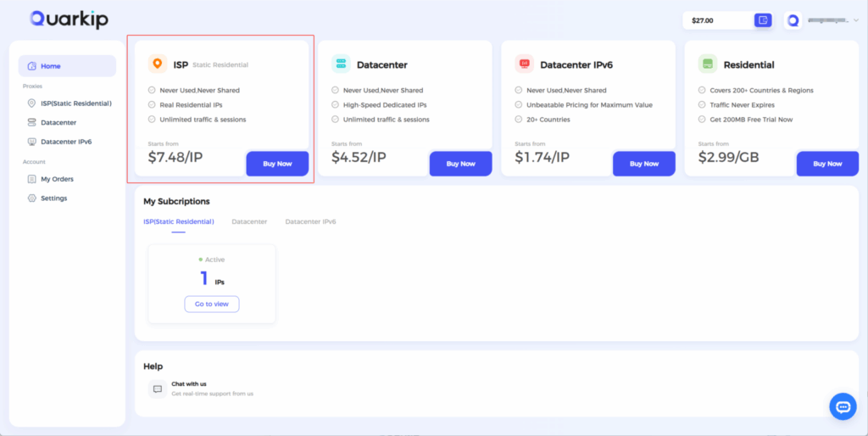Click the My Orders list icon
This screenshot has height=436, width=868.
(31, 179)
